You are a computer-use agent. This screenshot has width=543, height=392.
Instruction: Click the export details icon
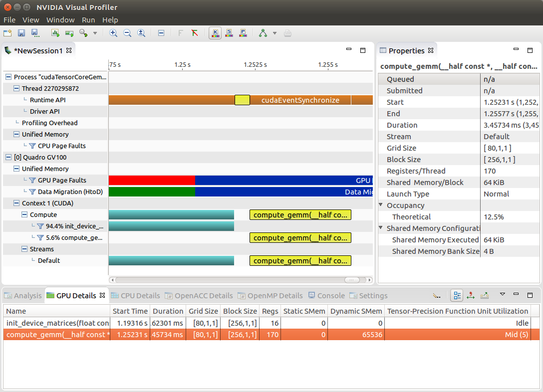coord(485,295)
